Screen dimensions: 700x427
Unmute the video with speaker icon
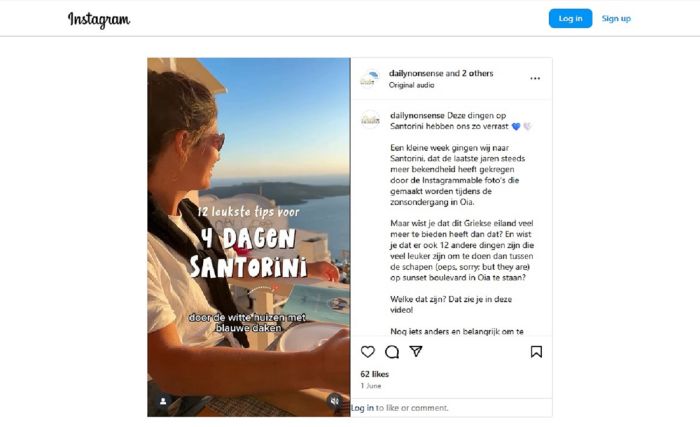[x=334, y=401]
